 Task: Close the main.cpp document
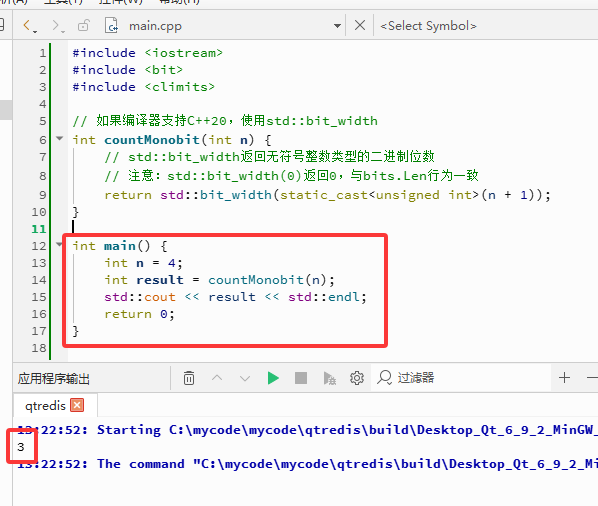[360, 26]
